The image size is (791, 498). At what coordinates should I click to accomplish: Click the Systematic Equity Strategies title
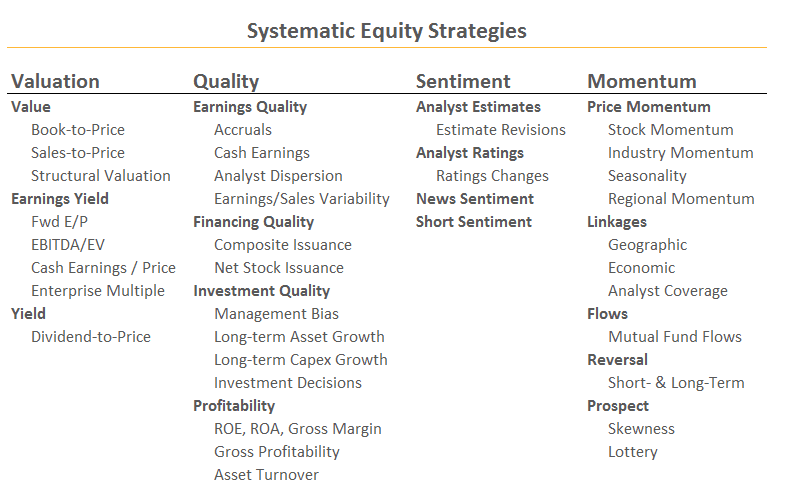(386, 31)
